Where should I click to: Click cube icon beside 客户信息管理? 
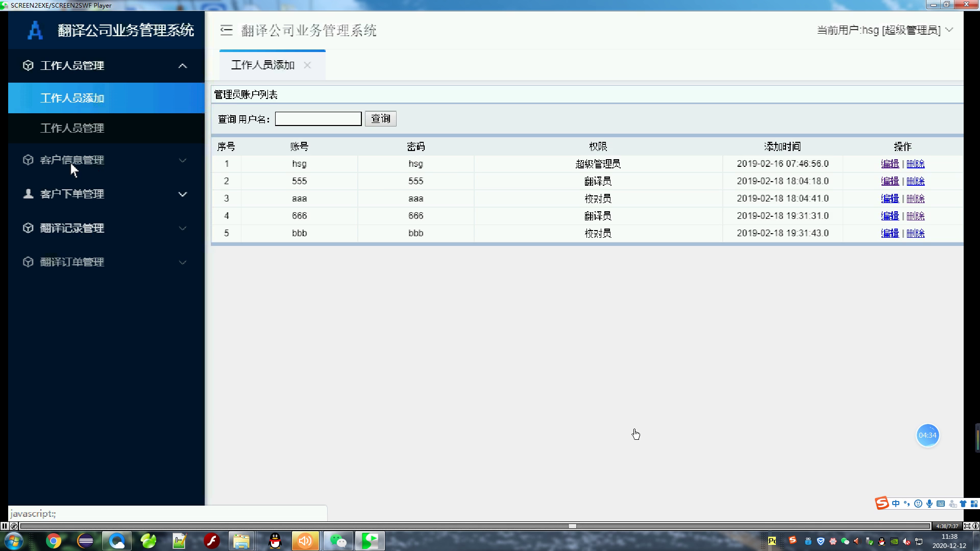pos(28,160)
